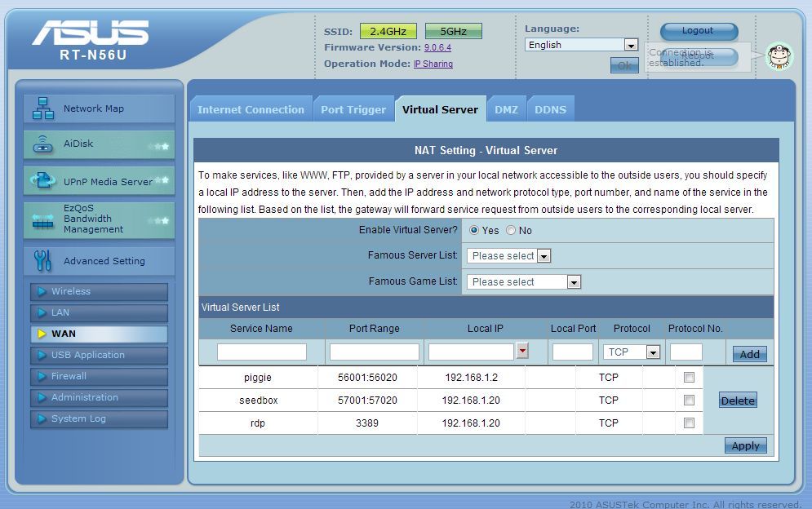The image size is (812, 509).
Task: Click the UPnP Media Server icon
Action: [x=42, y=181]
